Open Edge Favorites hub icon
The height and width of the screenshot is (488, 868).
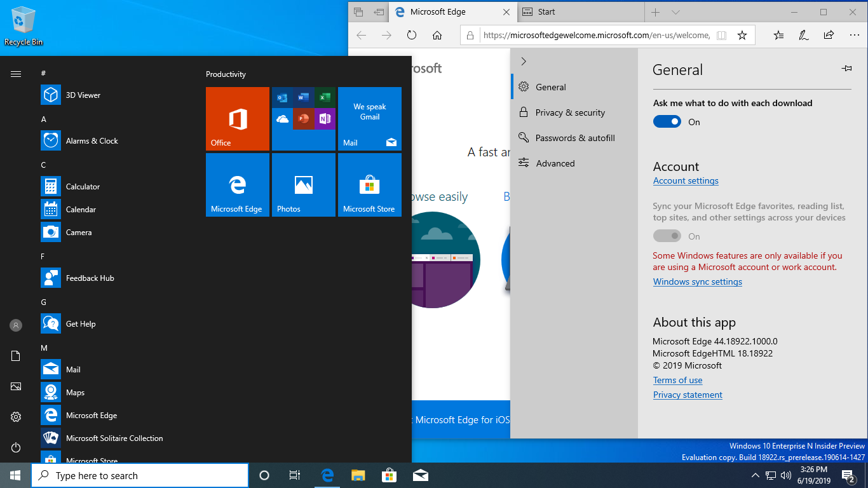click(x=778, y=36)
